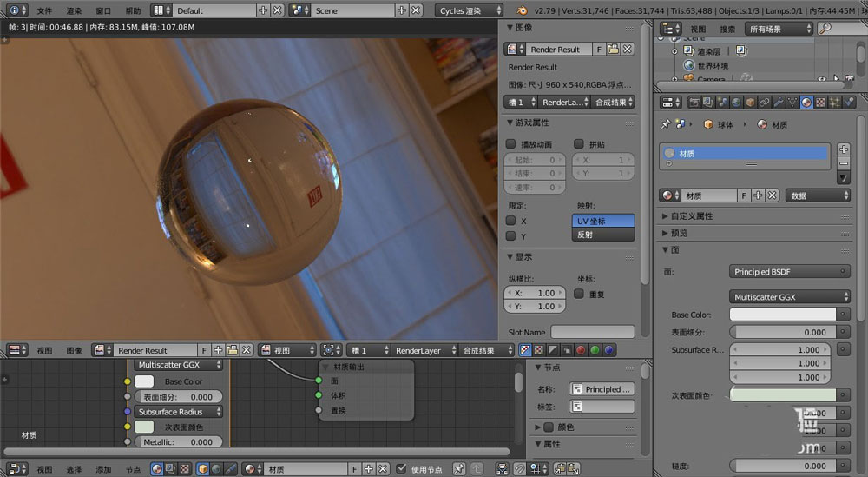The height and width of the screenshot is (477, 868).
Task: Open the Constraints properties tab (chain icon)
Action: [765, 103]
